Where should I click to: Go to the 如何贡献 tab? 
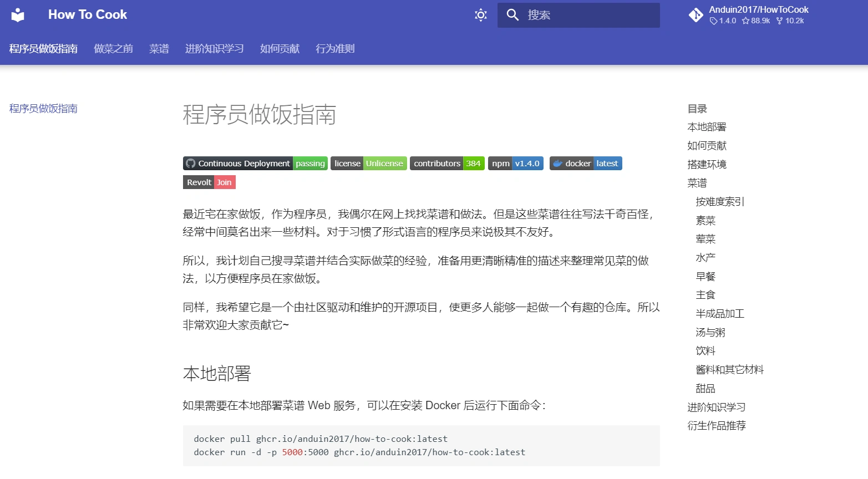click(280, 49)
